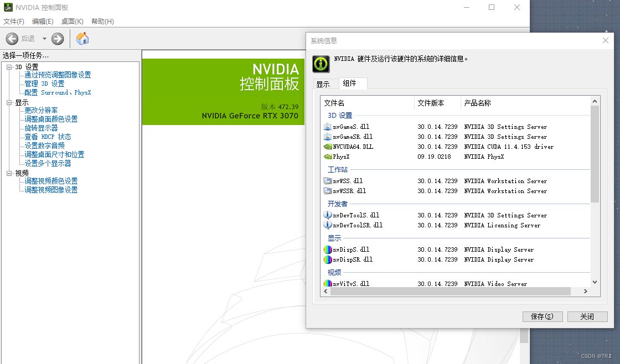
Task: Click the nvWSSR.dll file icon
Action: pyautogui.click(x=327, y=191)
